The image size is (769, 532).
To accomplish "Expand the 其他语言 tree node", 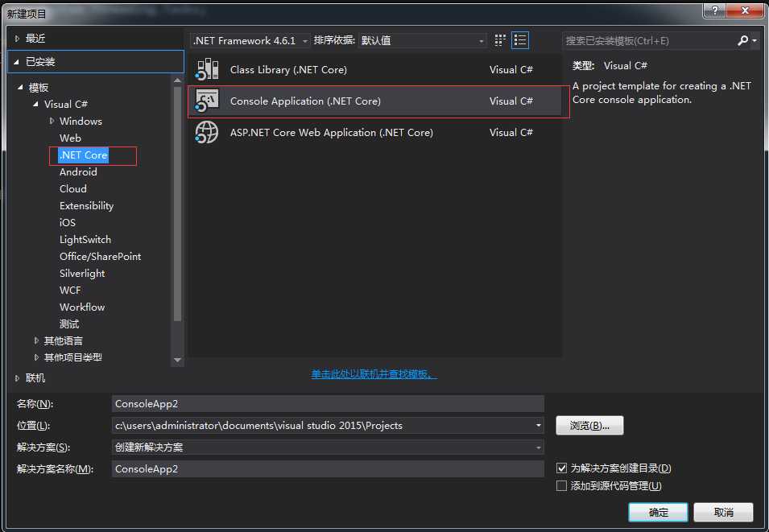I will 35,340.
